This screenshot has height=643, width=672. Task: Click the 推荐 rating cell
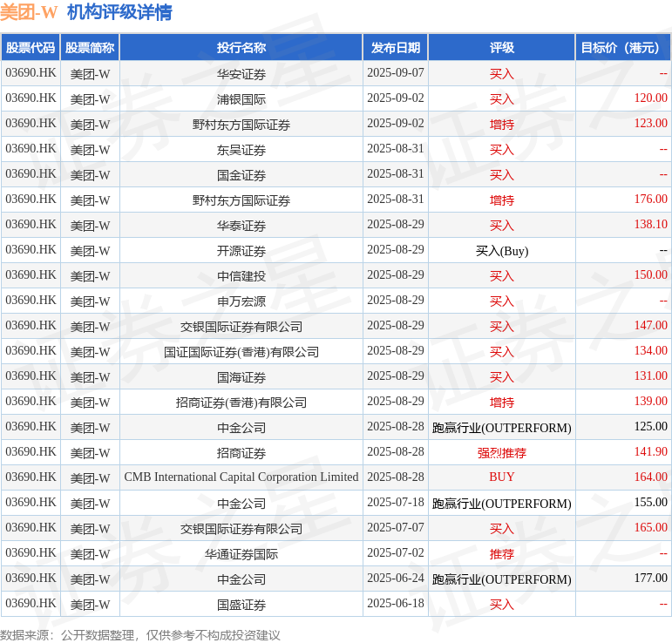502,554
